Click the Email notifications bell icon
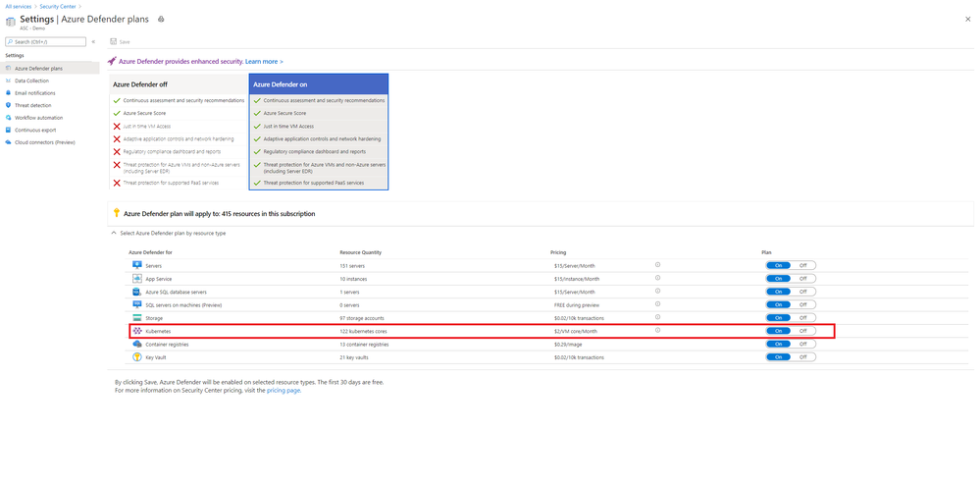 pos(9,93)
